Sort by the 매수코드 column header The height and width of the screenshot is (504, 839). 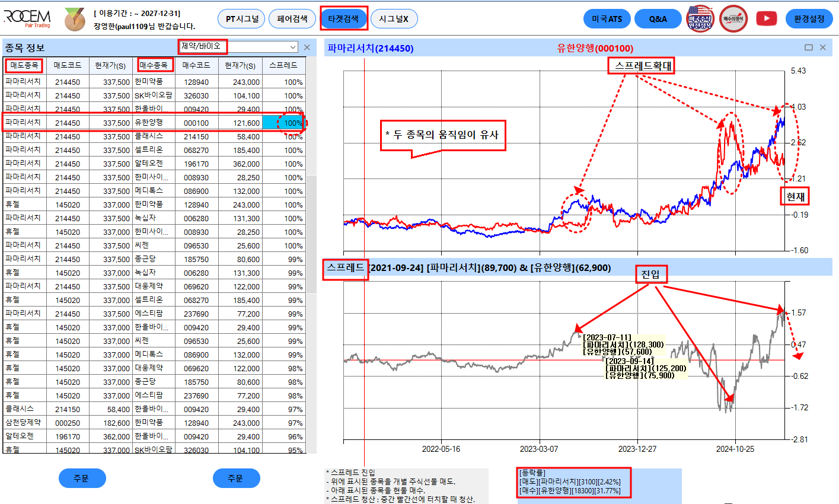[196, 65]
